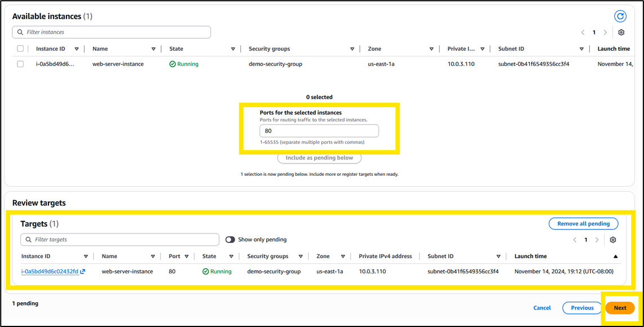644x327 pixels.
Task: Click the ports input field showing 80
Action: [319, 131]
